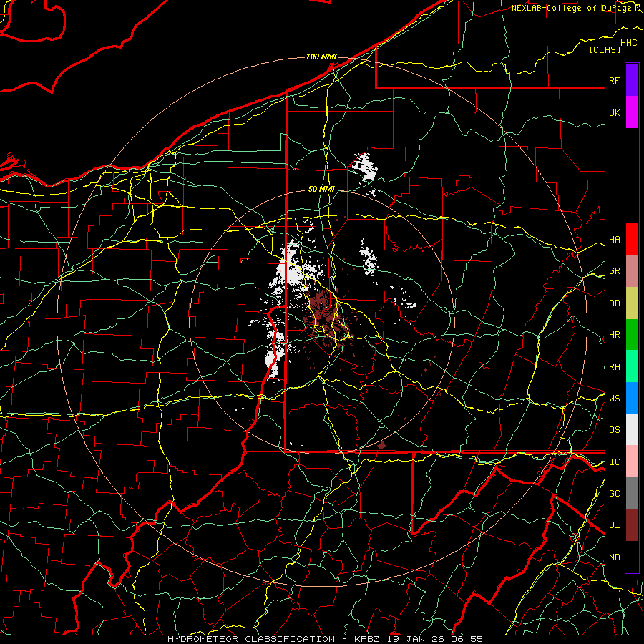Viewport: 644px width, 644px height.
Task: Click the IC legend label
Action: 615,462
